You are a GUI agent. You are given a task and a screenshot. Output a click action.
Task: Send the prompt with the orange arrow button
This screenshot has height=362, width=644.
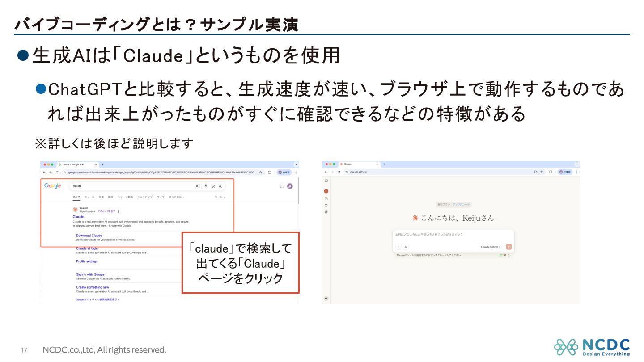tap(508, 247)
